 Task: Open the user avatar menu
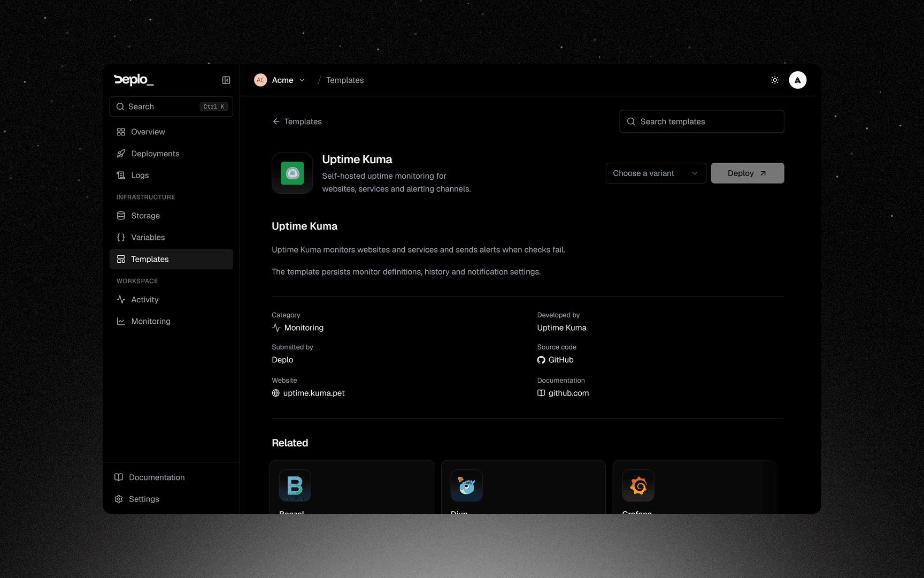point(798,80)
